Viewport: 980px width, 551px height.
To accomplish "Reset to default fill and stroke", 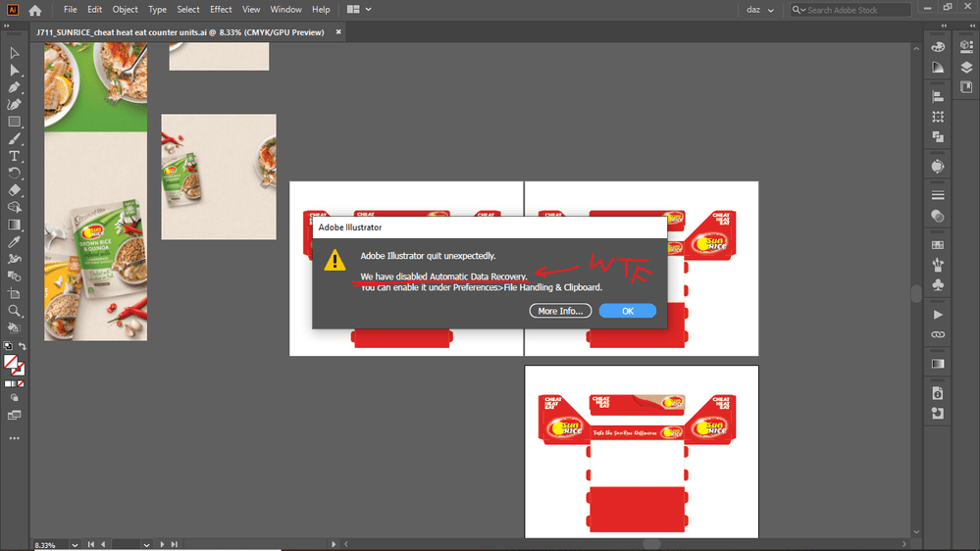I will 8,346.
